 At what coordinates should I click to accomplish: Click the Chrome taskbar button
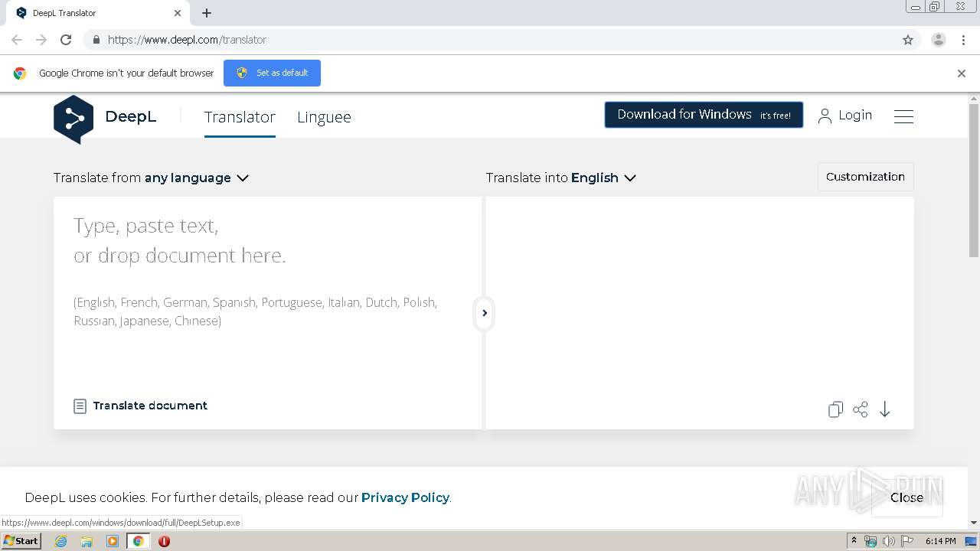[x=138, y=541]
